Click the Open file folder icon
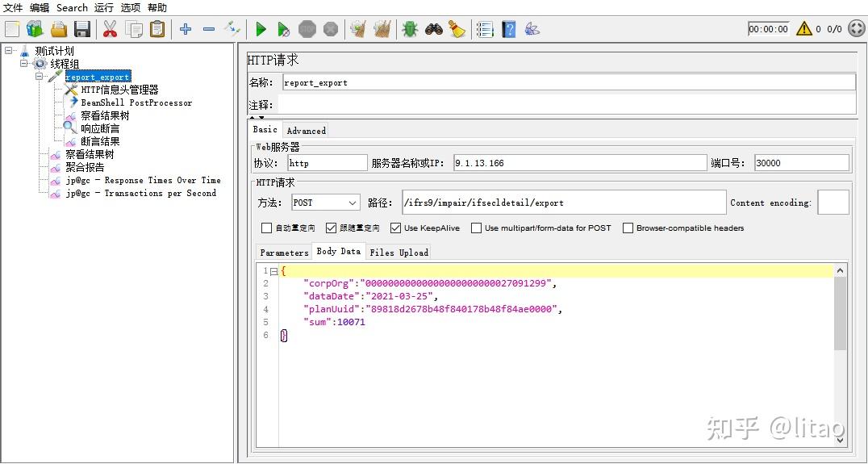The width and height of the screenshot is (868, 464). [59, 29]
